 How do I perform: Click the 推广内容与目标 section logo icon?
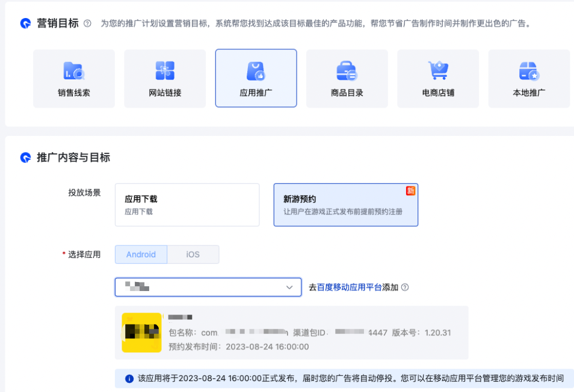(x=25, y=158)
